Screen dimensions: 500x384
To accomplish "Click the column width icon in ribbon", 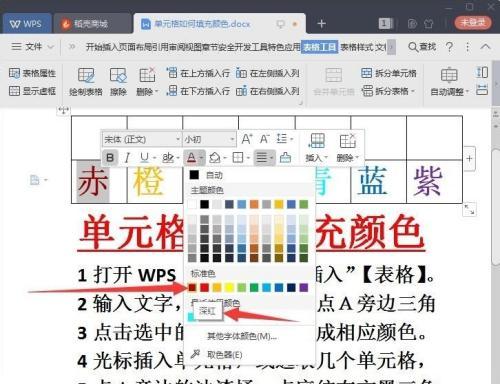I will pyautogui.click(x=482, y=90).
